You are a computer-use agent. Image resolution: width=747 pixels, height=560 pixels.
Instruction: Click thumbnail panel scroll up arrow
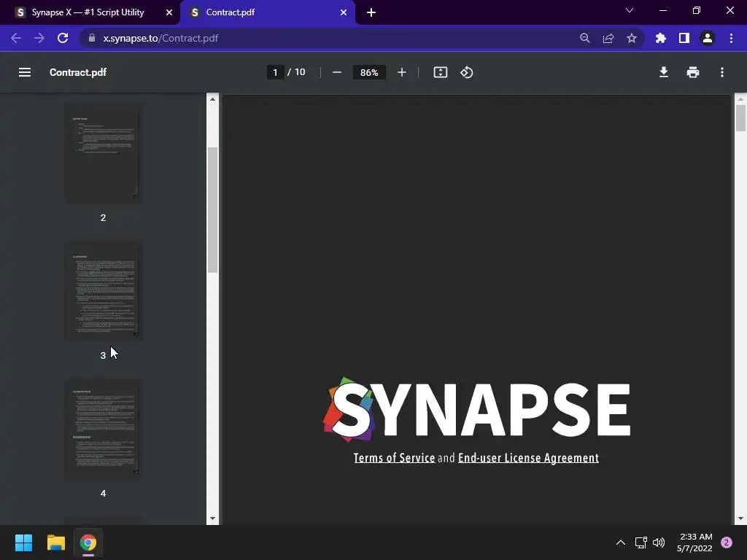coord(212,99)
